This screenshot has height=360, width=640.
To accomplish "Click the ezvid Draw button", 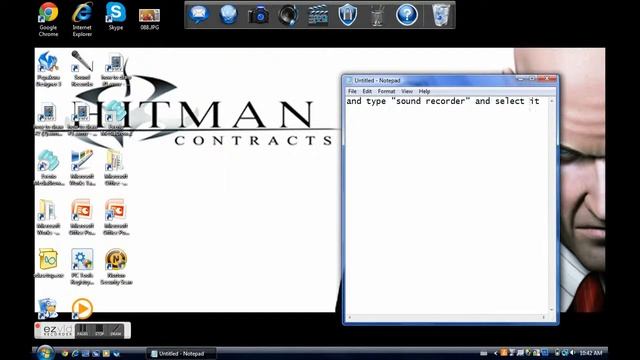I will pos(116,330).
